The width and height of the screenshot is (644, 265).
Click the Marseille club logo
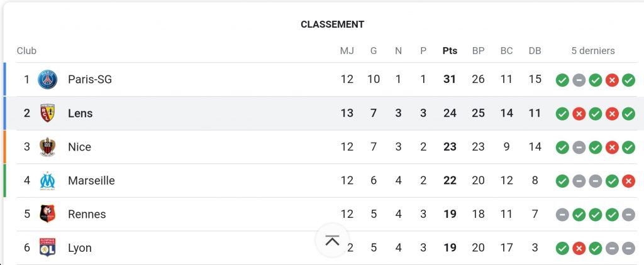click(48, 181)
